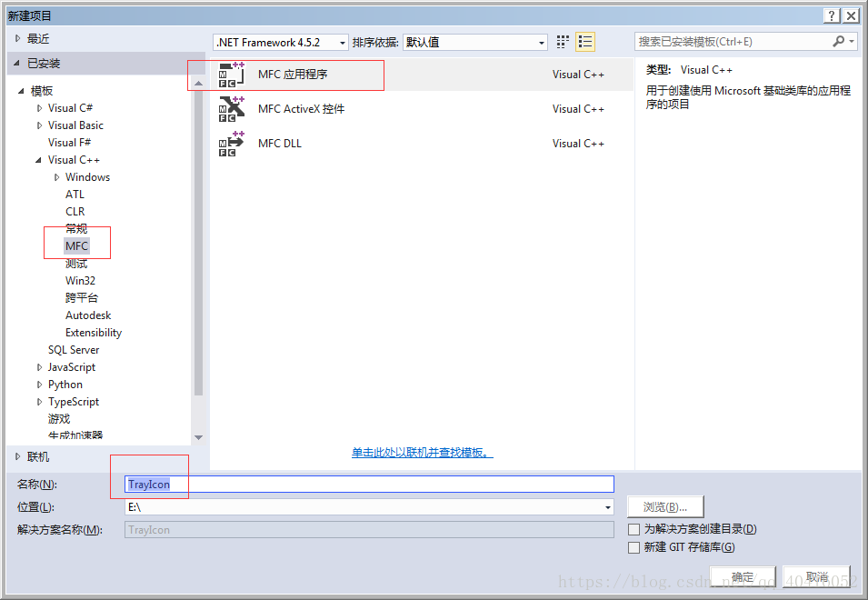Expand the 联机 section
868x600 pixels.
click(x=17, y=456)
